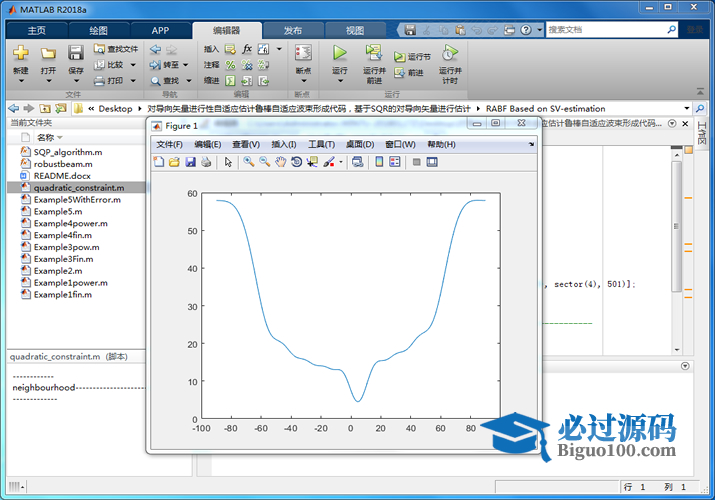715x500 pixels.
Task: Click the New (新建) file icon
Action: (21, 53)
